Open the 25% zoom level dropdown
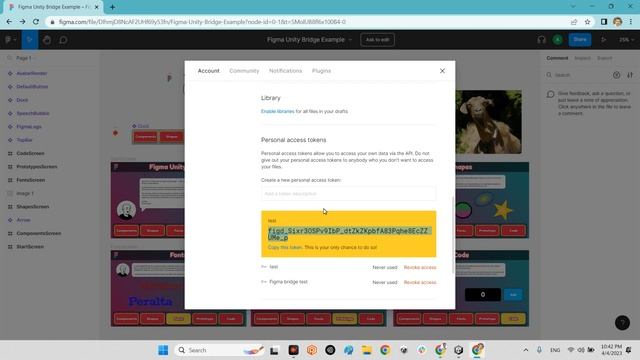Screen dimensions: 640x360 [627, 40]
